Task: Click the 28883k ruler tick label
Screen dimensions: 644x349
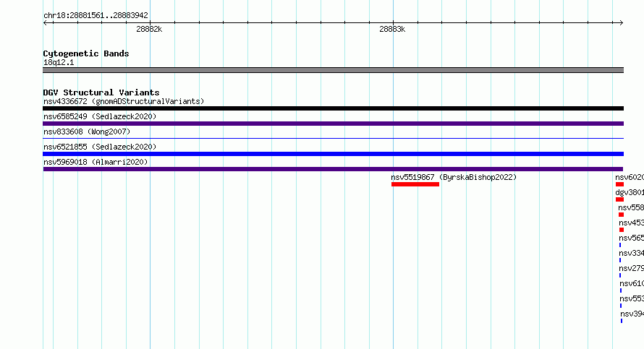Action: pyautogui.click(x=392, y=29)
